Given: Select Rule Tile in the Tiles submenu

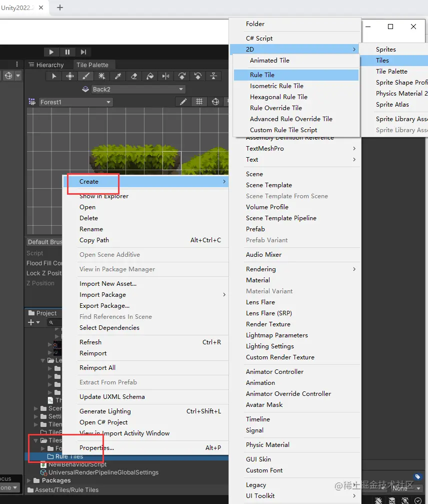Looking at the screenshot, I should 296,75.
